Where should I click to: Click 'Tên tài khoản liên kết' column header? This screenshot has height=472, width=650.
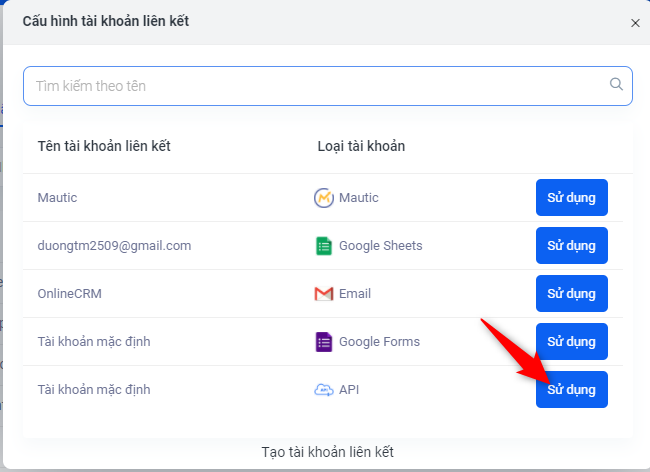click(x=104, y=146)
